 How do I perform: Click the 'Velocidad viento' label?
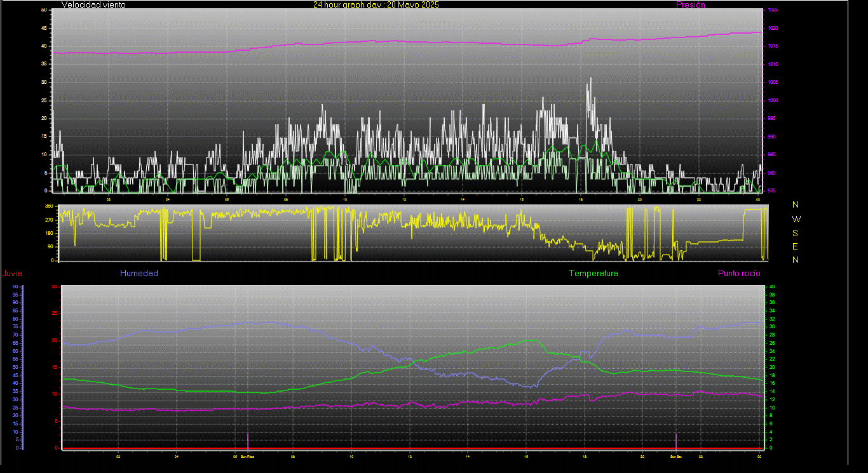click(x=93, y=4)
